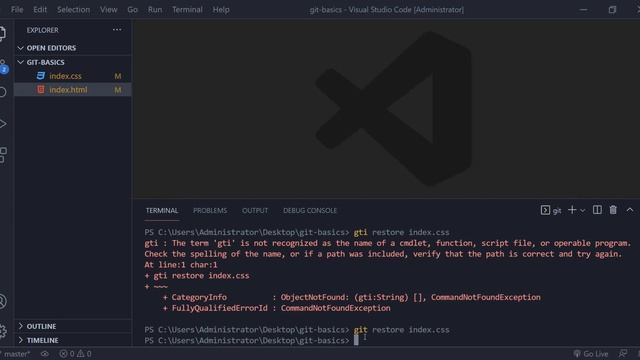Click the eye icon in status bar
The width and height of the screenshot is (640, 360).
[44, 354]
